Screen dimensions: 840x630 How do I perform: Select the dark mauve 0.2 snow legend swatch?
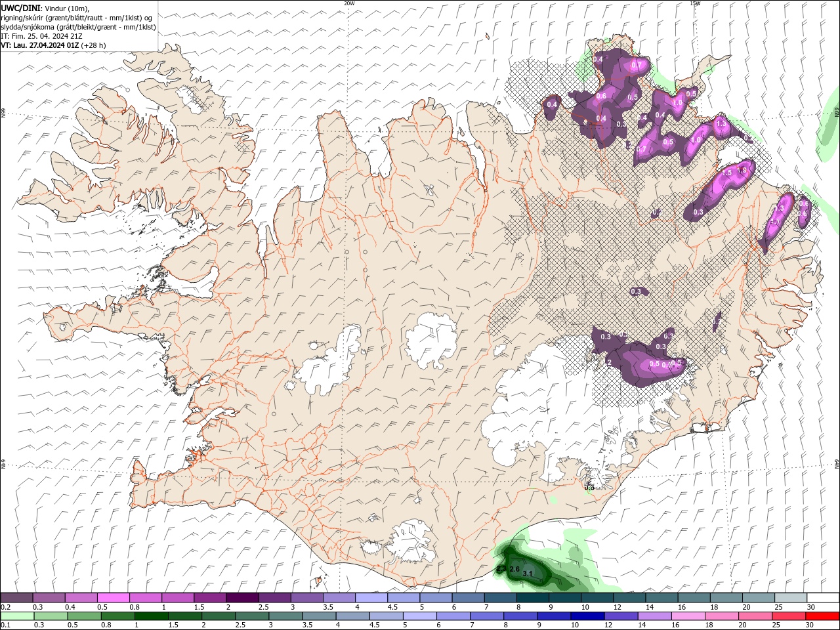pos(16,598)
